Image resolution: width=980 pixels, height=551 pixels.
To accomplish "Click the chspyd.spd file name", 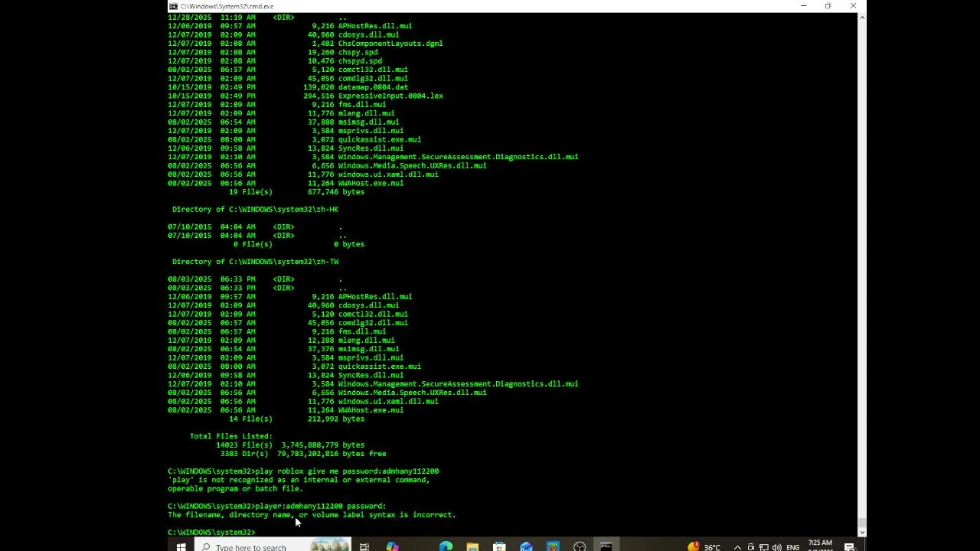I will pyautogui.click(x=360, y=60).
